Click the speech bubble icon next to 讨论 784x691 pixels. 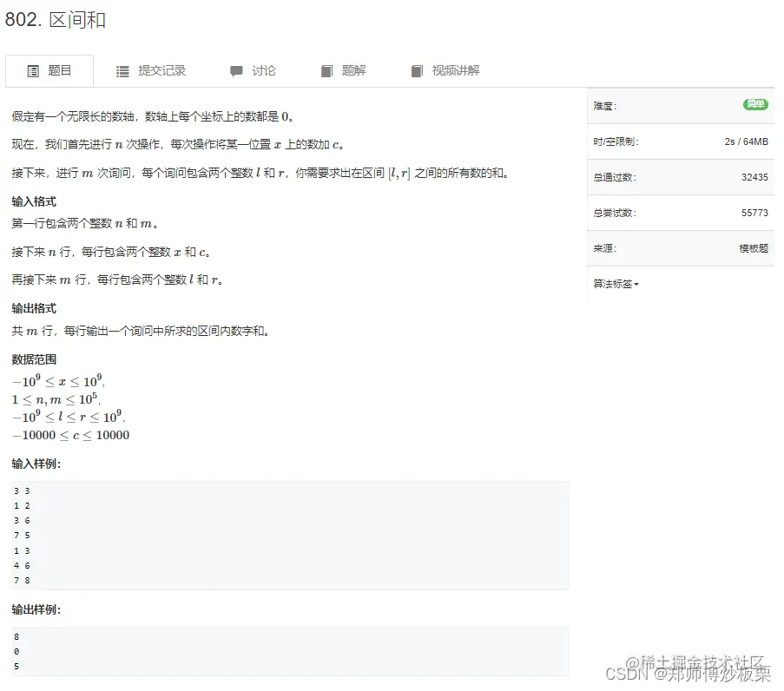click(x=236, y=70)
